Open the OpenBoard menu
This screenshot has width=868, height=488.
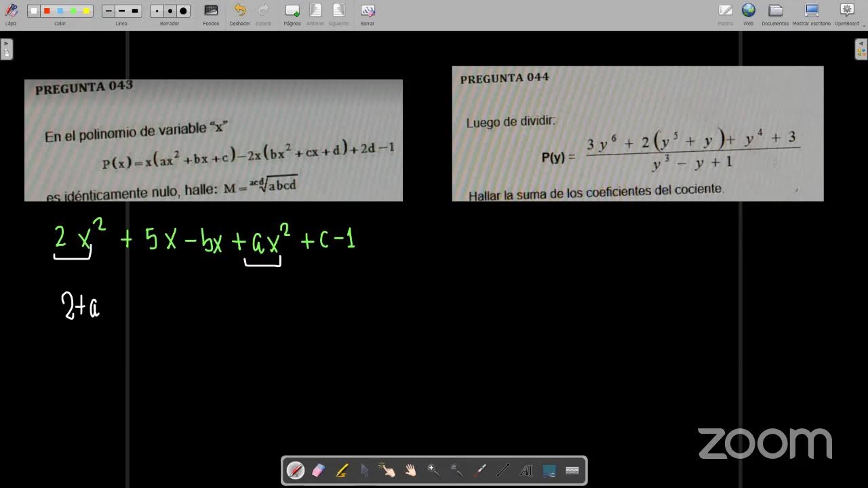pos(847,14)
